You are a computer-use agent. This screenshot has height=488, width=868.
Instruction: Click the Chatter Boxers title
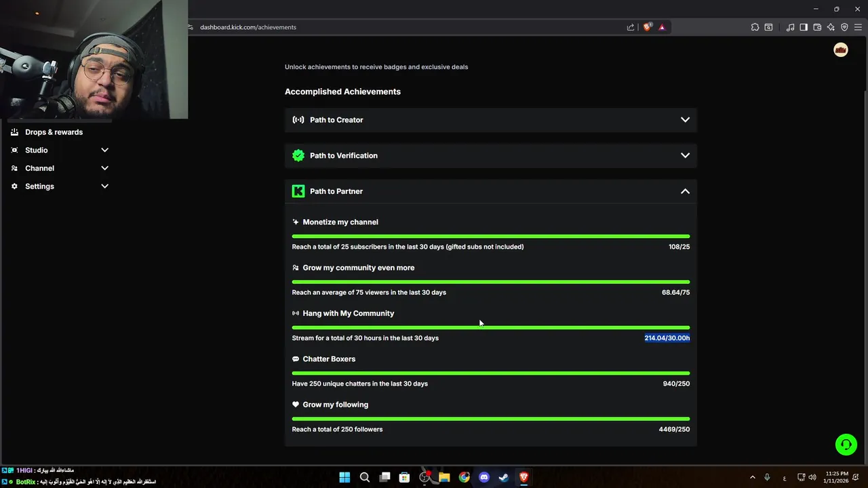329,359
